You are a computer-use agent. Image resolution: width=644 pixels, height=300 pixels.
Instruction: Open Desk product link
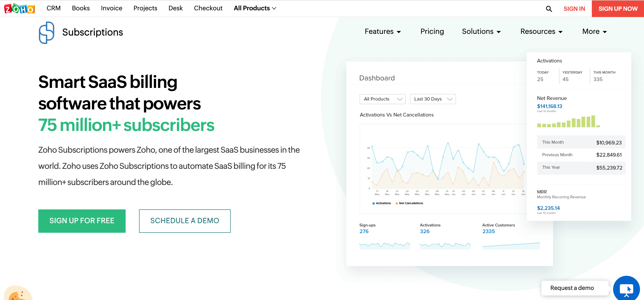176,8
